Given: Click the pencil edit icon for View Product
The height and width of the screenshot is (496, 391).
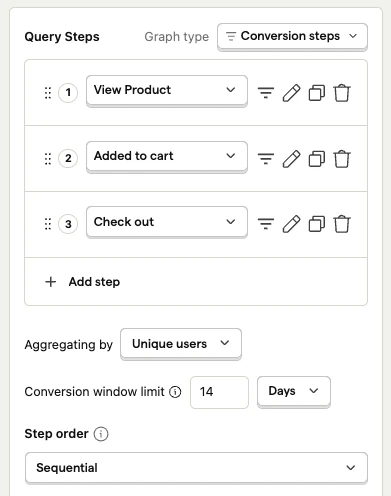Looking at the screenshot, I should coord(291,93).
